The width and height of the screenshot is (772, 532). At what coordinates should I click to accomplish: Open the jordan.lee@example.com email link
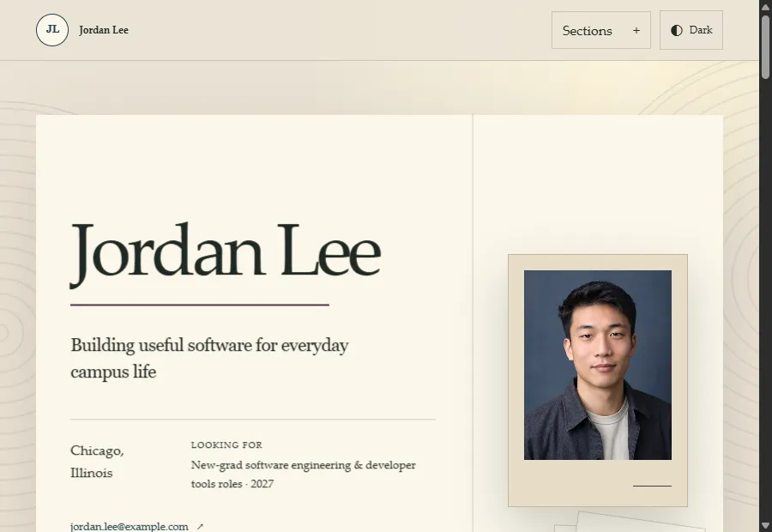pos(130,527)
